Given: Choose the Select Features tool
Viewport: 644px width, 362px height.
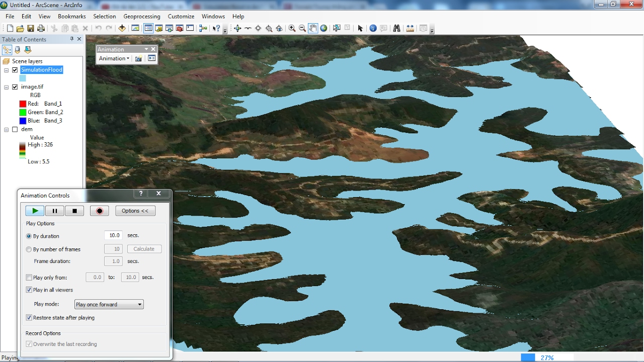Looking at the screenshot, I should coord(337,29).
